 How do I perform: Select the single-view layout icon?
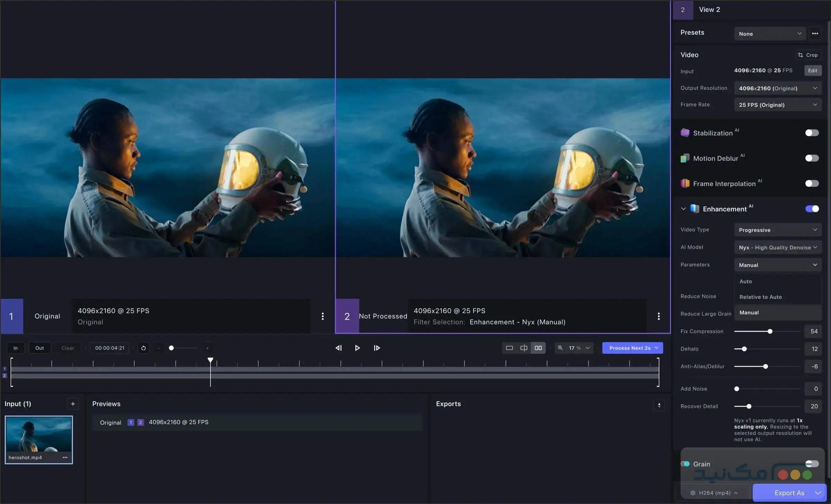click(509, 348)
